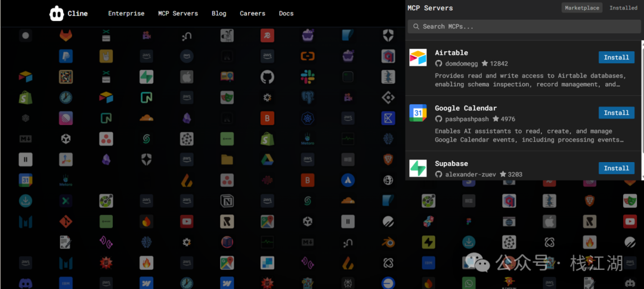The height and width of the screenshot is (289, 644).
Task: Open the Enterprise nav item
Action: [x=126, y=14]
